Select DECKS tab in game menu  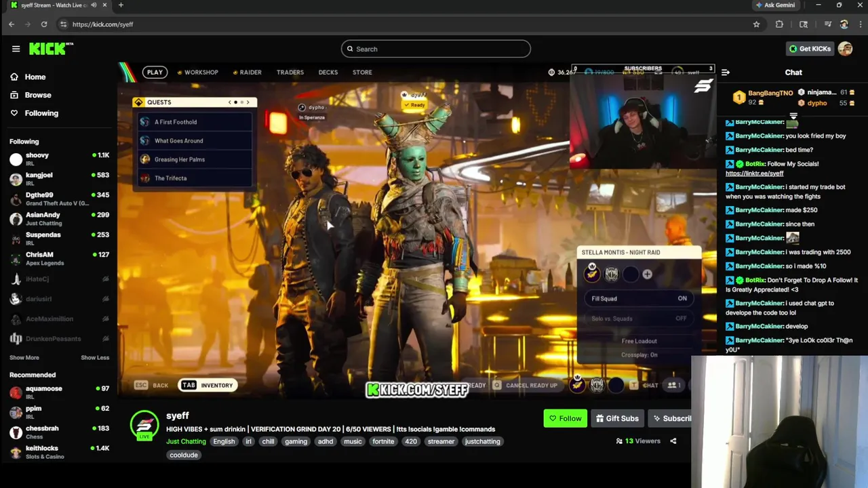(x=328, y=73)
